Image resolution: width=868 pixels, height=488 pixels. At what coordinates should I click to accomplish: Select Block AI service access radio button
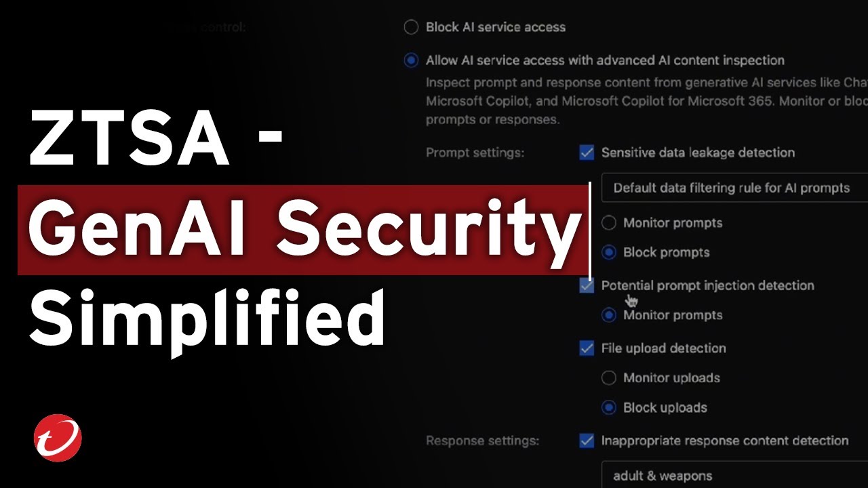411,28
